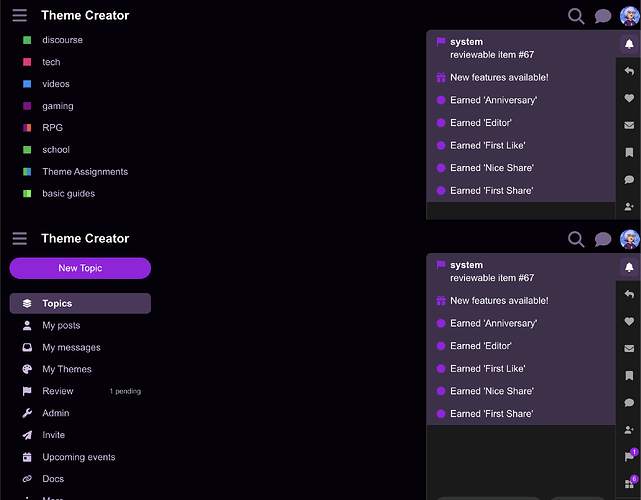Open Earned 'First Like' in upper panel

(x=521, y=146)
